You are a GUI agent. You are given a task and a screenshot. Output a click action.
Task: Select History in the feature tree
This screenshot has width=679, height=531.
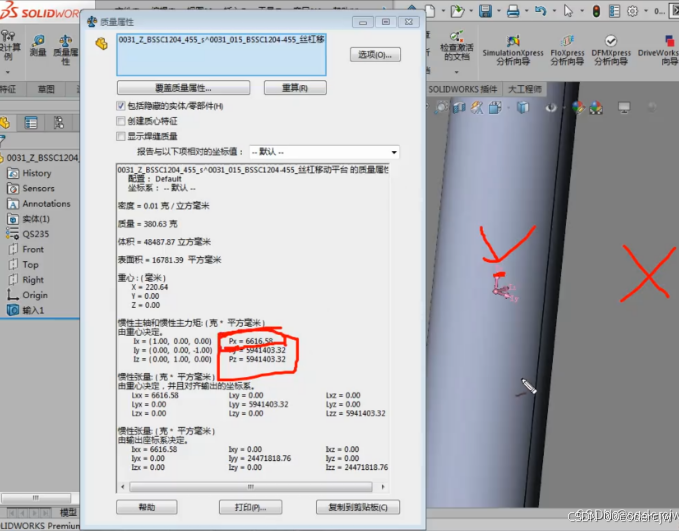(37, 173)
